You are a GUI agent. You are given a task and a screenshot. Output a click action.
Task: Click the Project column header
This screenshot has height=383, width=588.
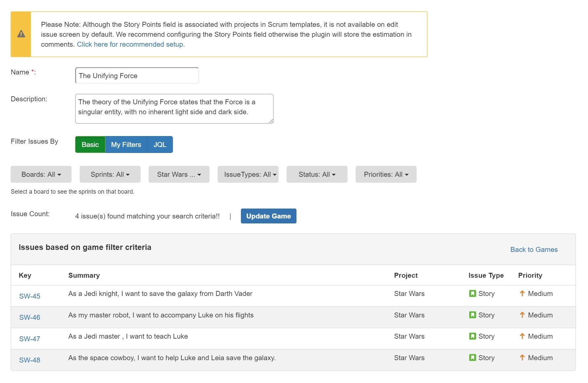406,275
